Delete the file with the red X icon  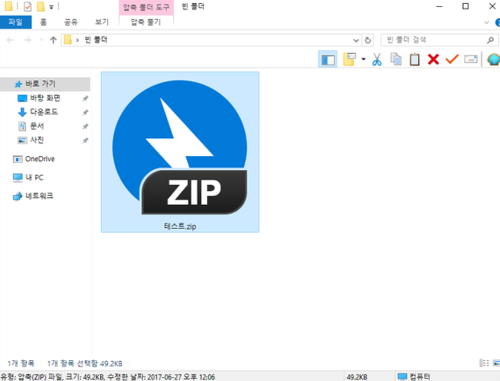[433, 60]
